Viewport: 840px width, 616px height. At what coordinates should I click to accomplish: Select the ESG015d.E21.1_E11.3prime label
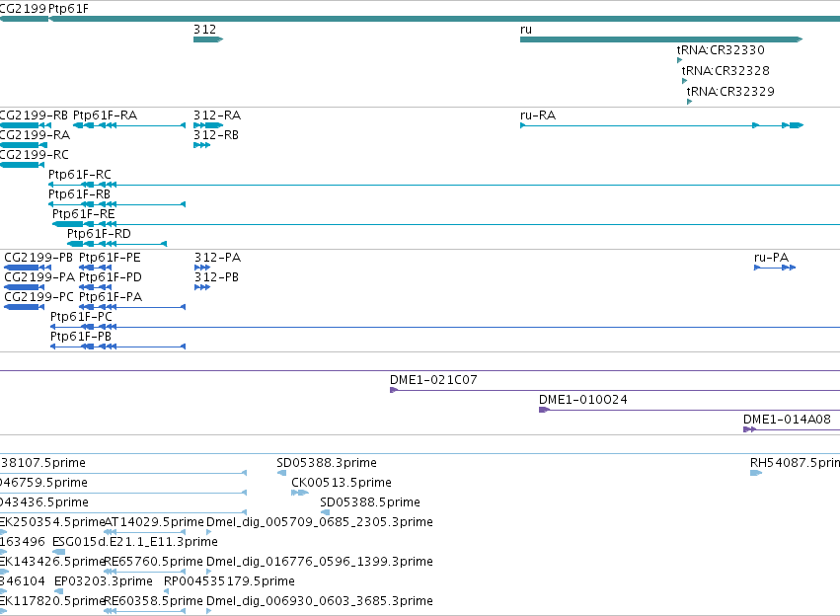pyautogui.click(x=135, y=542)
